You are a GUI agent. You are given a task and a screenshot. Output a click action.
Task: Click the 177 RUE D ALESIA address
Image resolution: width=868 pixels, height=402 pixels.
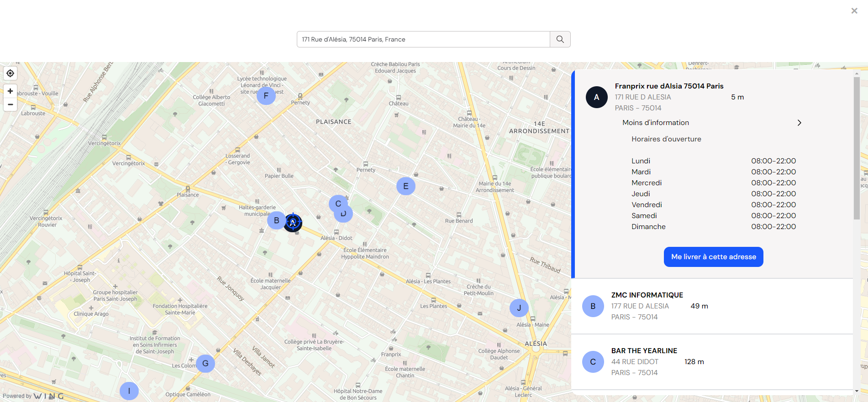[640, 306]
